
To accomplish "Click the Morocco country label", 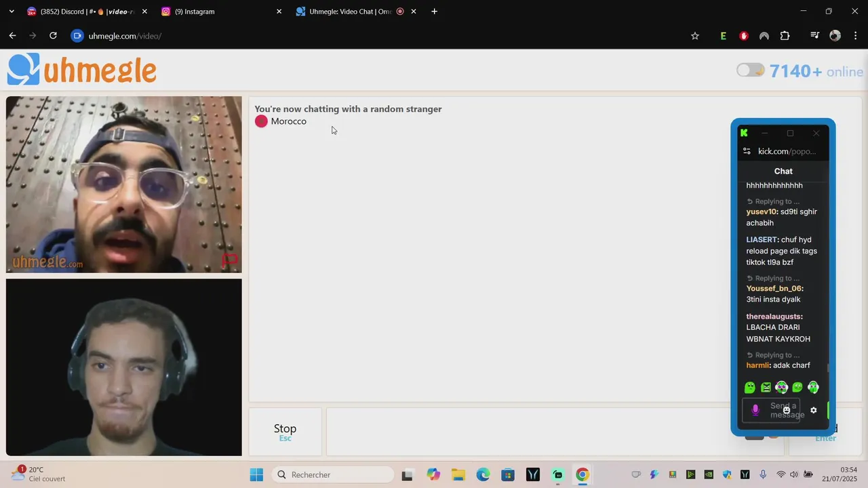I will click(288, 121).
